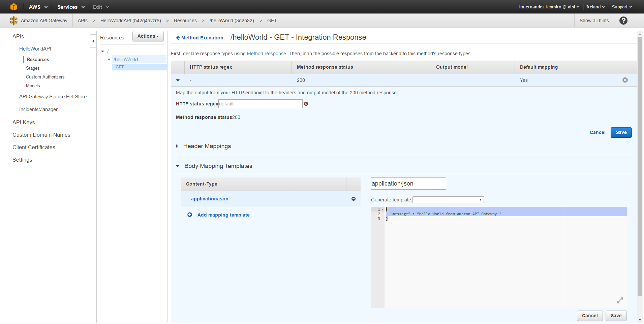This screenshot has height=324, width=644.
Task: Open the AWS dropdown menu
Action: 38,7
